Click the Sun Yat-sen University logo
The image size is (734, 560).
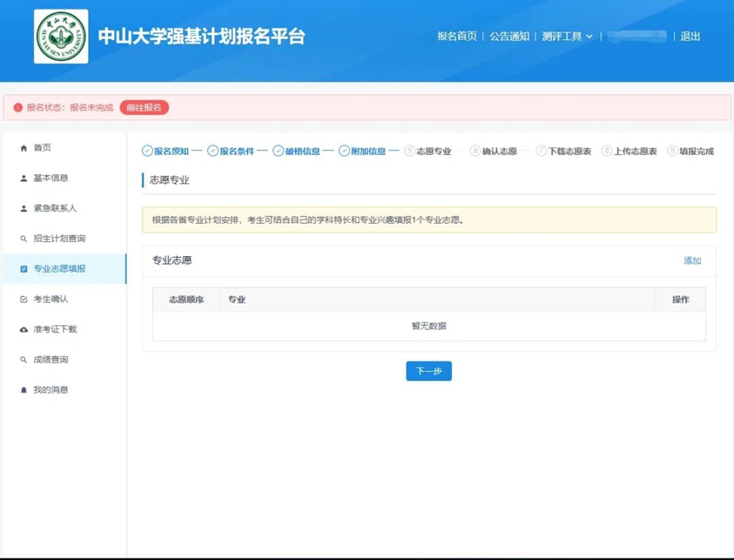click(x=61, y=37)
